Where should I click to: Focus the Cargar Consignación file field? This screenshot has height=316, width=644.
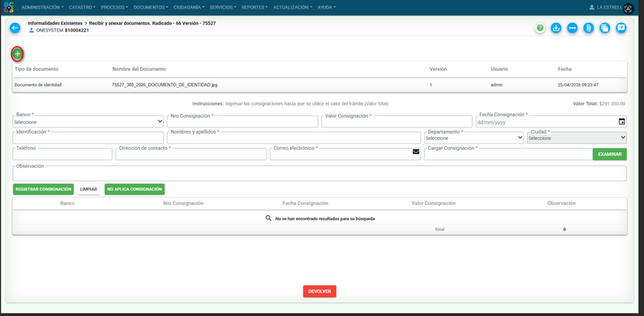tap(509, 154)
